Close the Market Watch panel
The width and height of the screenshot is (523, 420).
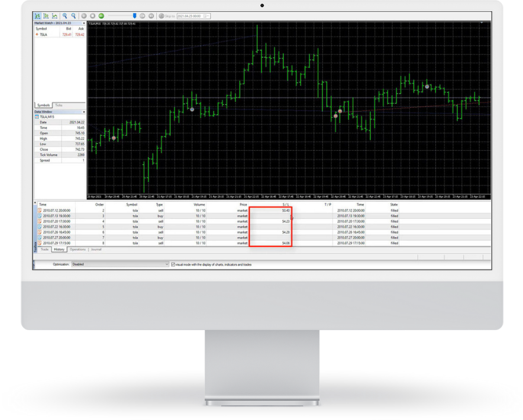click(x=84, y=23)
